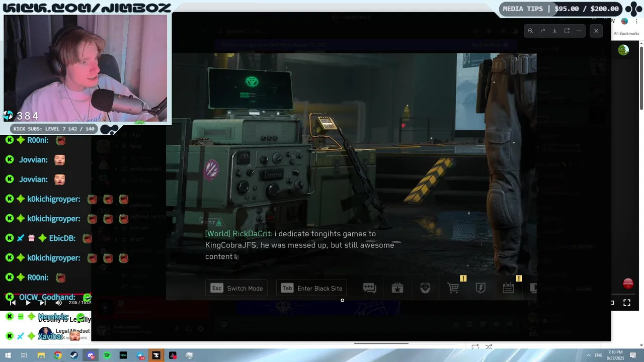The height and width of the screenshot is (362, 644).
Task: Click chat username OICW_Godhand
Action: (47, 297)
